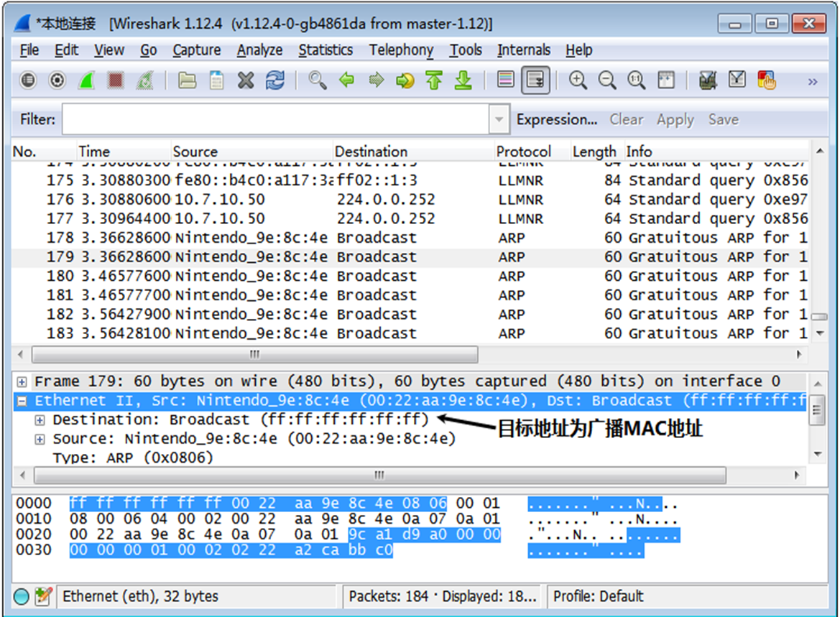Jump to the last packet
This screenshot has width=840, height=617.
click(x=463, y=80)
